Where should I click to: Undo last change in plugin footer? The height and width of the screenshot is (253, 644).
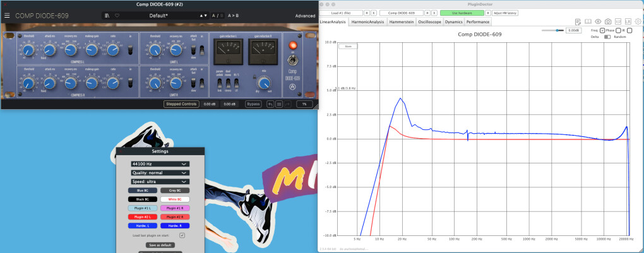270,104
